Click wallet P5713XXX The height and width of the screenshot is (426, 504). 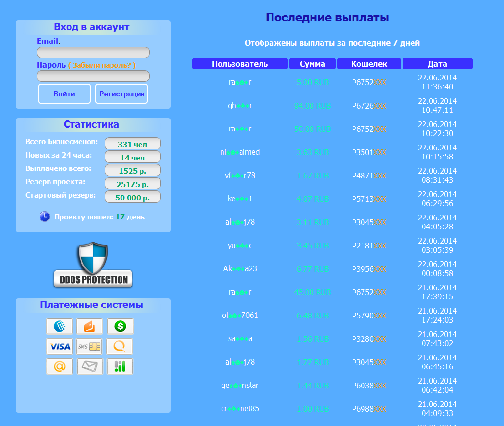tap(369, 199)
